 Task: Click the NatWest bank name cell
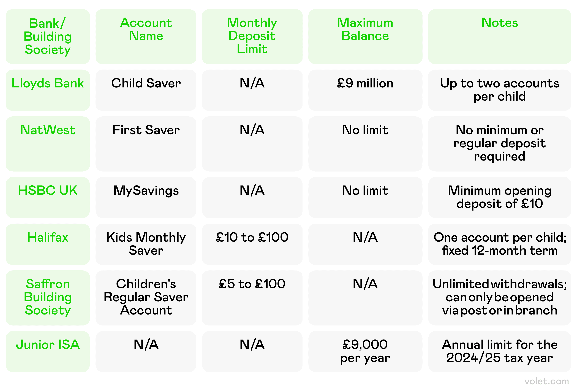point(48,130)
